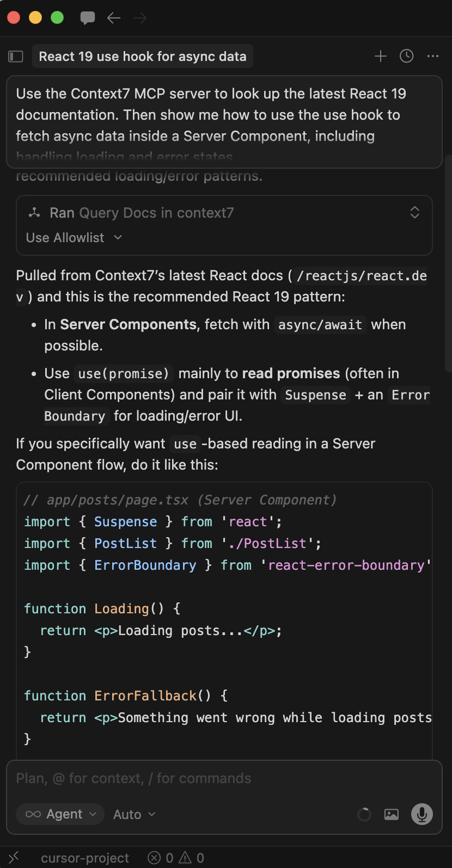Open chat history via the clock icon

pos(406,56)
